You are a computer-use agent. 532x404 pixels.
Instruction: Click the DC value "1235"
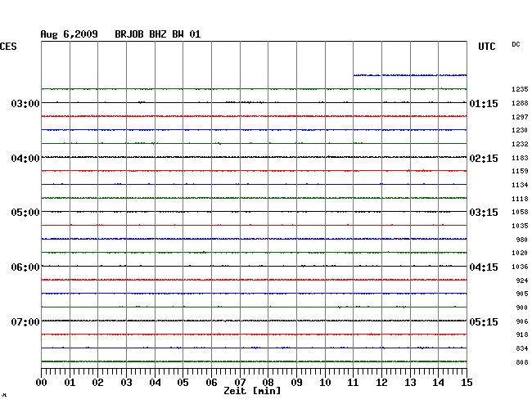(520, 89)
